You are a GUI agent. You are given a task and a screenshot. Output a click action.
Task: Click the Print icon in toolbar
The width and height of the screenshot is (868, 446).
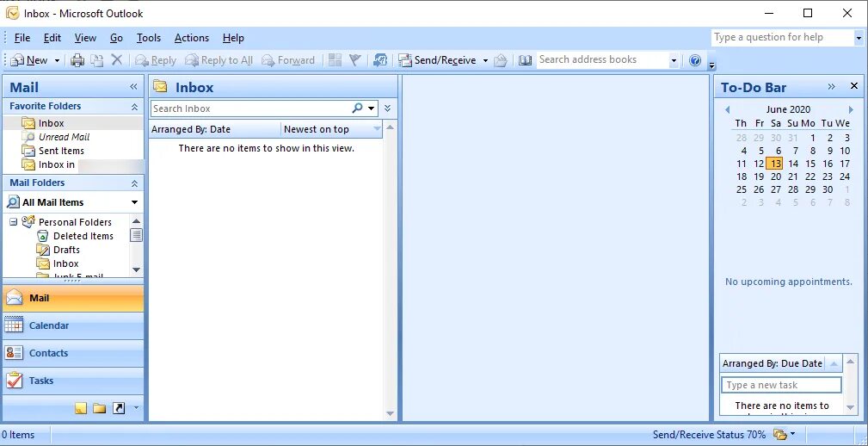pyautogui.click(x=77, y=60)
